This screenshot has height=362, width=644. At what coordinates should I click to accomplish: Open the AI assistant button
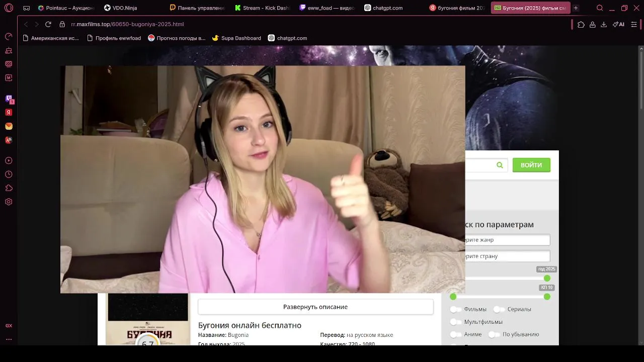coord(618,24)
